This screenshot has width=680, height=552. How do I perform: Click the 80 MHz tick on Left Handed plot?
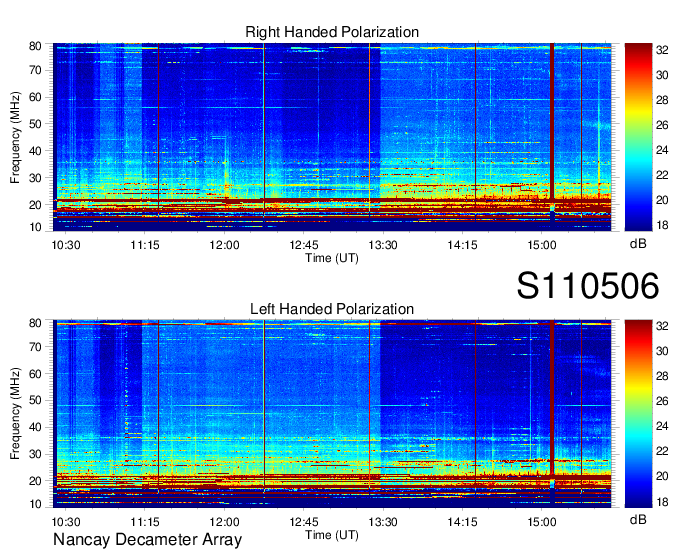pos(35,323)
